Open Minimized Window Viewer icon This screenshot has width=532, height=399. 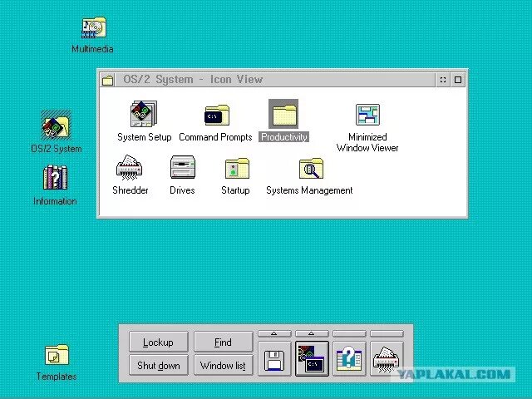(367, 115)
